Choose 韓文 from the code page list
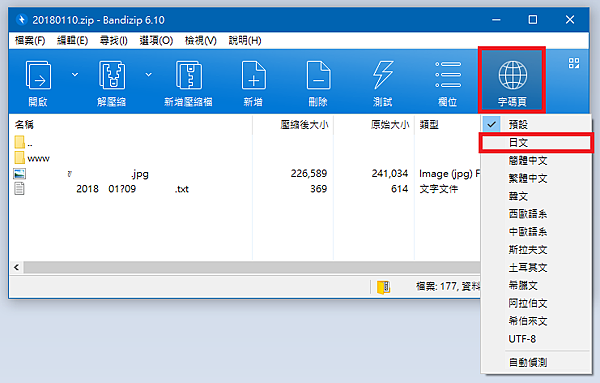This screenshot has height=383, width=600. [x=536, y=196]
